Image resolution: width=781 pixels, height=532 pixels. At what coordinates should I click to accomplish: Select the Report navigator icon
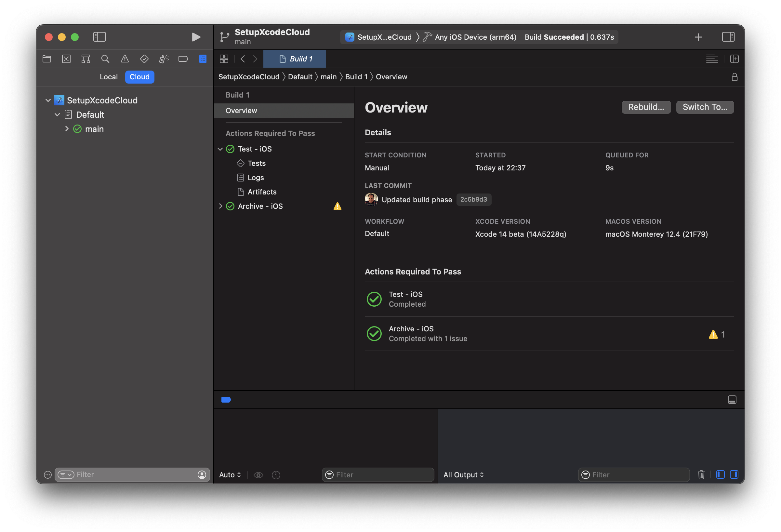click(x=203, y=59)
